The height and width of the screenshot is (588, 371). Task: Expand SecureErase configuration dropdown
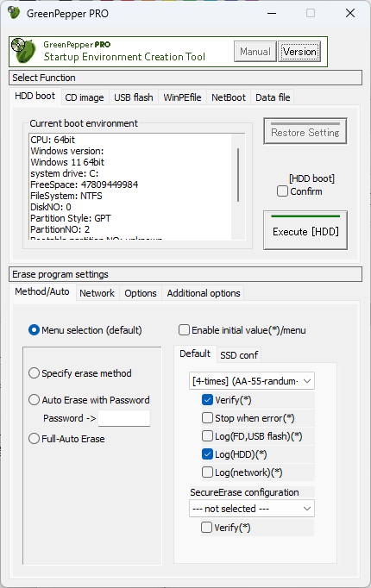pyautogui.click(x=252, y=509)
